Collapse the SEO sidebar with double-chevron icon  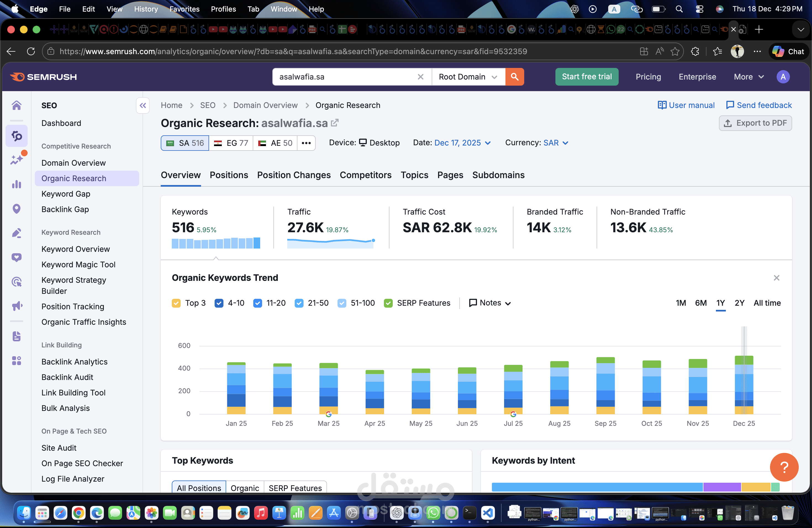(x=143, y=105)
